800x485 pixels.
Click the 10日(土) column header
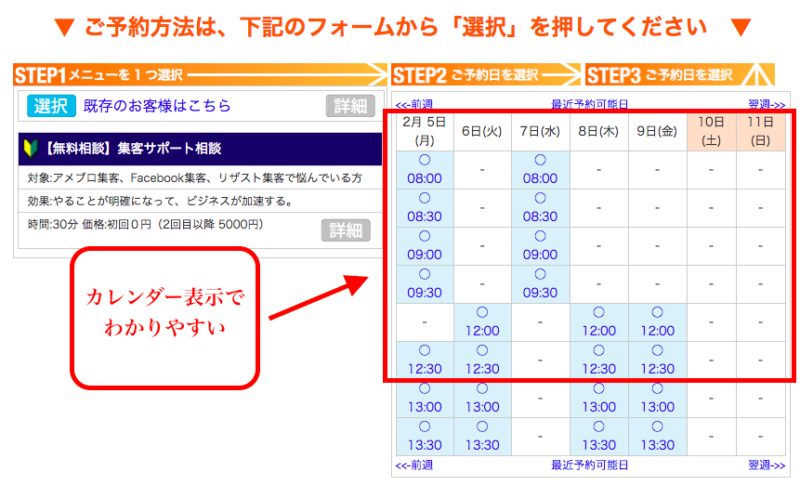pos(712,131)
